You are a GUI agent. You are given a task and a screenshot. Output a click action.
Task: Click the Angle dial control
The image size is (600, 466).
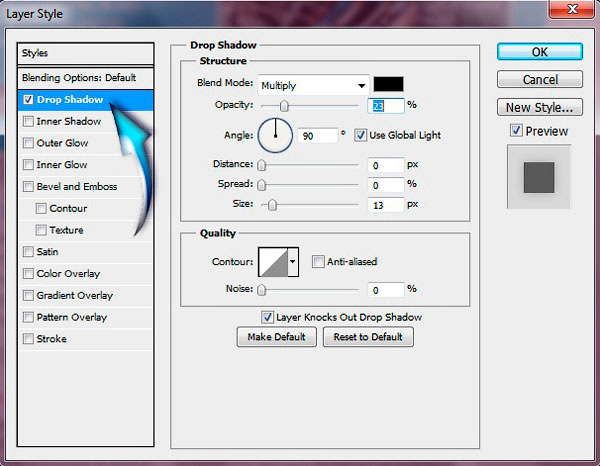(275, 135)
